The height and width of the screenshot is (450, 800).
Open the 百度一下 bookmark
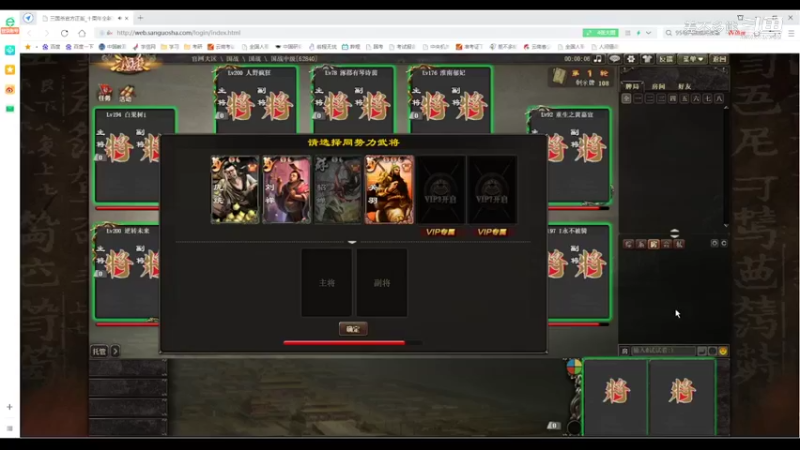tap(80, 46)
